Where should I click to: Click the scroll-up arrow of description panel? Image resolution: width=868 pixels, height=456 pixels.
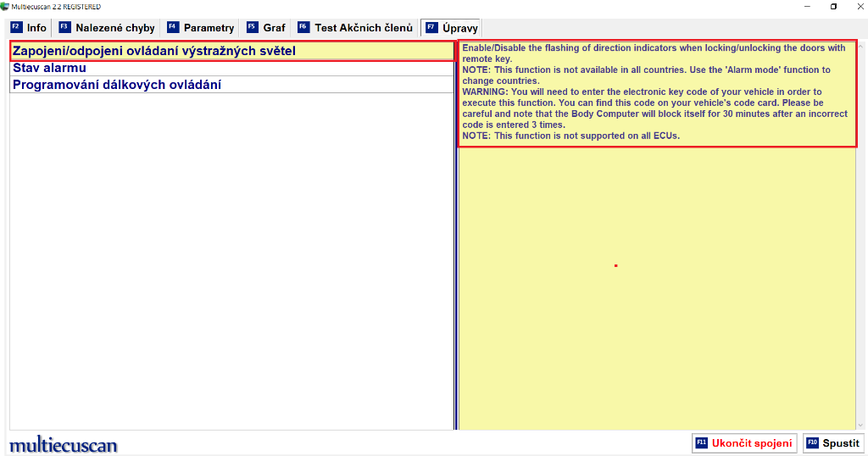[x=860, y=45]
